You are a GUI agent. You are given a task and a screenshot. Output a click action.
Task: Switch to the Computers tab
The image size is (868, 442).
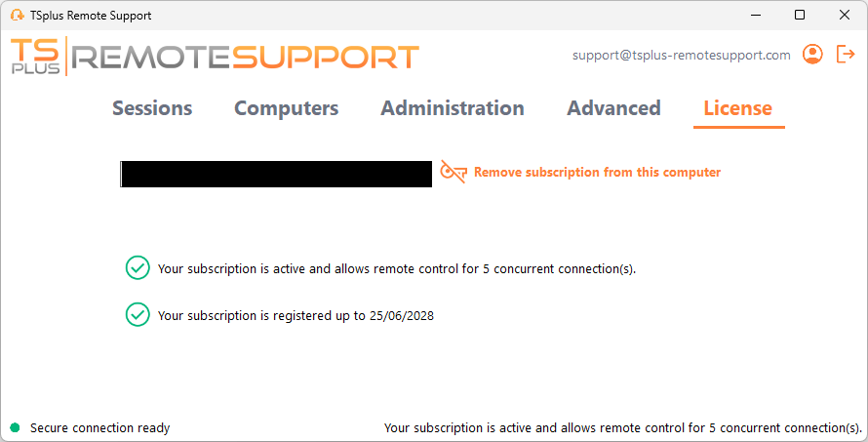coord(286,108)
